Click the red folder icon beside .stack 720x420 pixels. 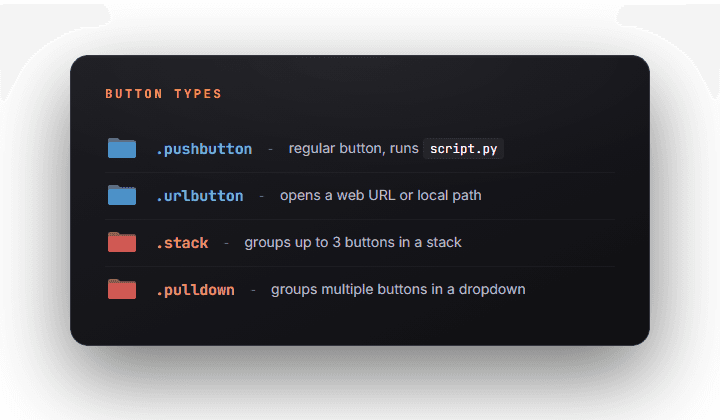click(122, 242)
